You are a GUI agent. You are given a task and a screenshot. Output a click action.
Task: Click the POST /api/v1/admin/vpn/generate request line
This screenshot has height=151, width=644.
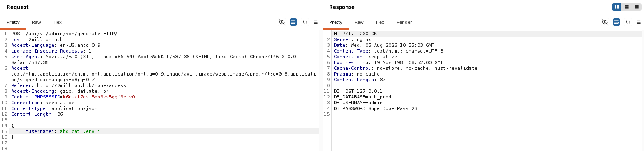coord(69,34)
